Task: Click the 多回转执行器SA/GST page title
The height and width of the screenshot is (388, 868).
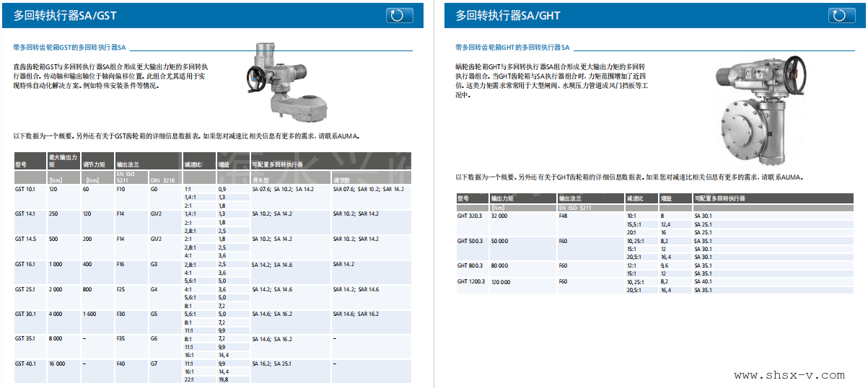Action: (66, 16)
